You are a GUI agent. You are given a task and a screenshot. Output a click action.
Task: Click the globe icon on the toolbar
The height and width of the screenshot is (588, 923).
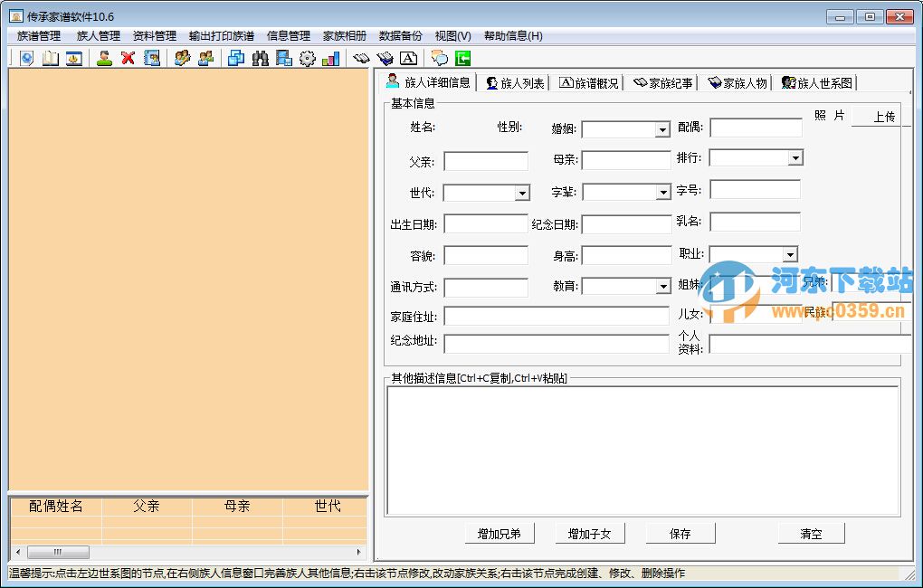(26, 58)
